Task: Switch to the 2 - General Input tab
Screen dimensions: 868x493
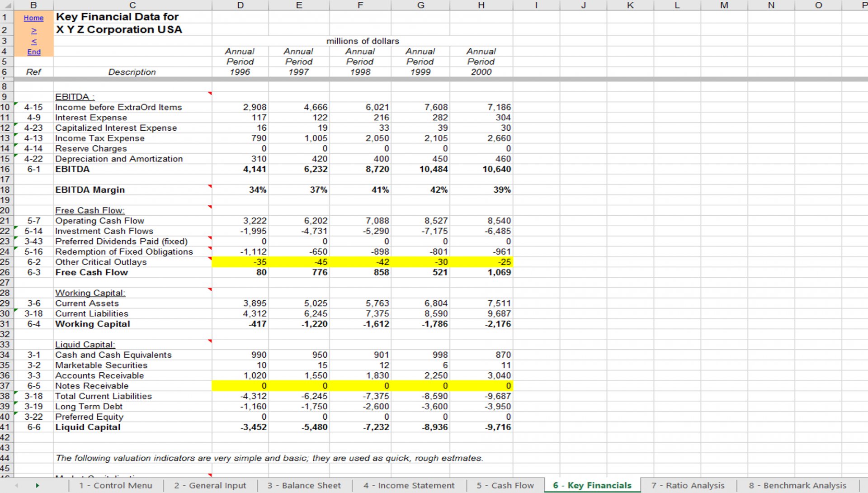Action: coord(210,485)
